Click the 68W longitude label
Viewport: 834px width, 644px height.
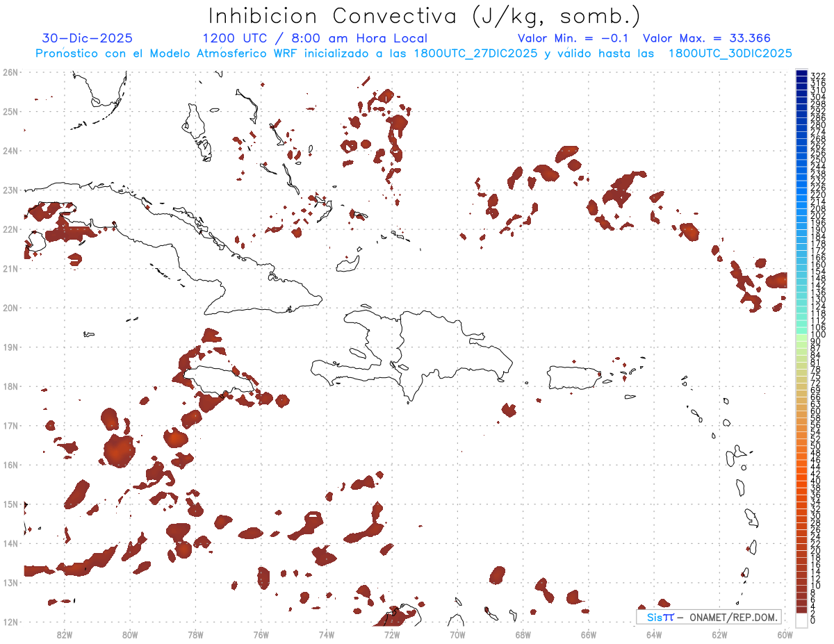point(523,634)
